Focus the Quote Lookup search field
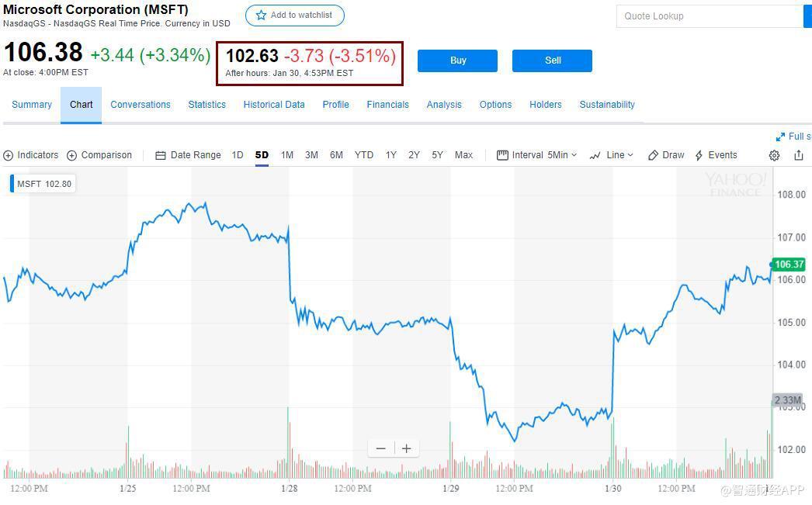812x505 pixels. 710,16
